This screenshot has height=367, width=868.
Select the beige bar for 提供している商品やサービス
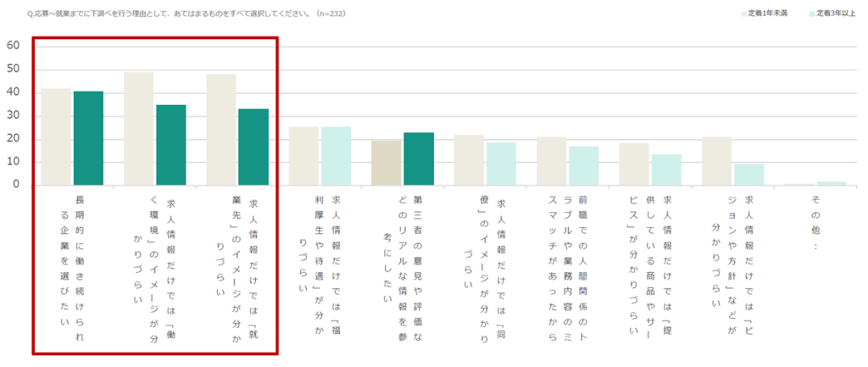tap(634, 164)
